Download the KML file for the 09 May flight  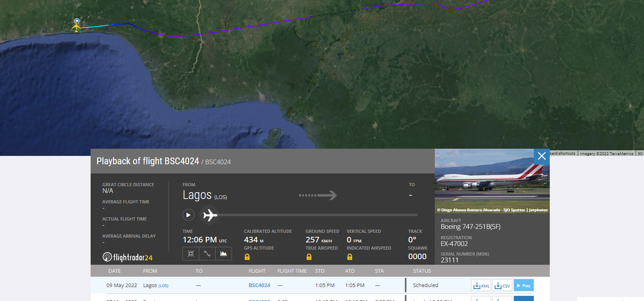pos(481,285)
